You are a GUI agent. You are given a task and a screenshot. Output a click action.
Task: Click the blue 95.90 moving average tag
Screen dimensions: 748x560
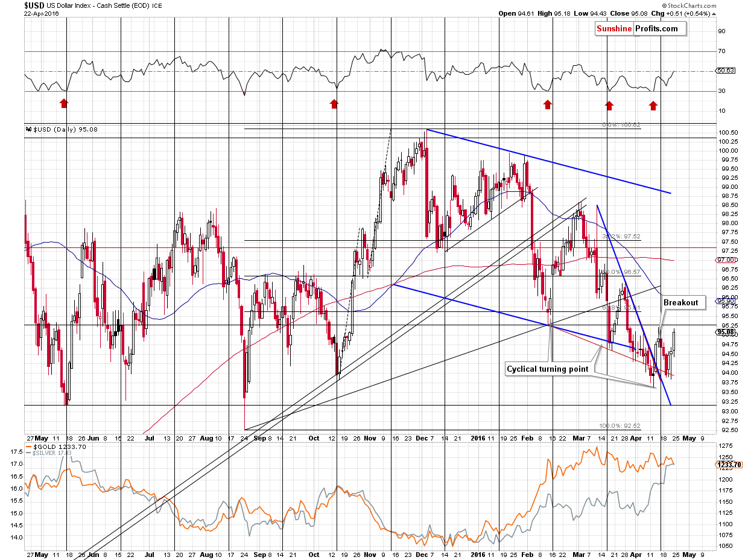[x=724, y=300]
